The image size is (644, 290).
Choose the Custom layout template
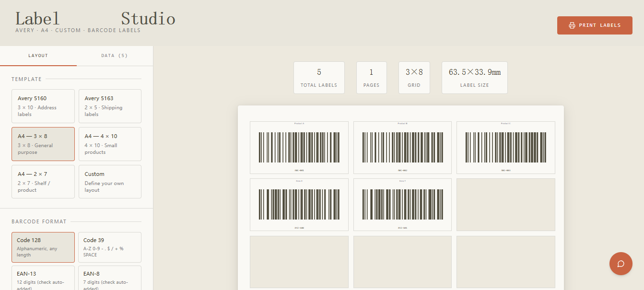click(x=110, y=182)
